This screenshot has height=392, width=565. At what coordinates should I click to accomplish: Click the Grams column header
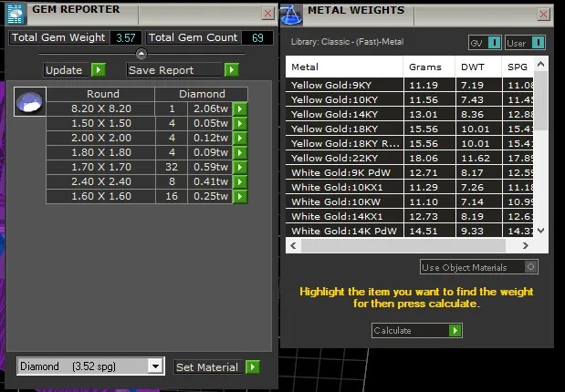(x=429, y=67)
